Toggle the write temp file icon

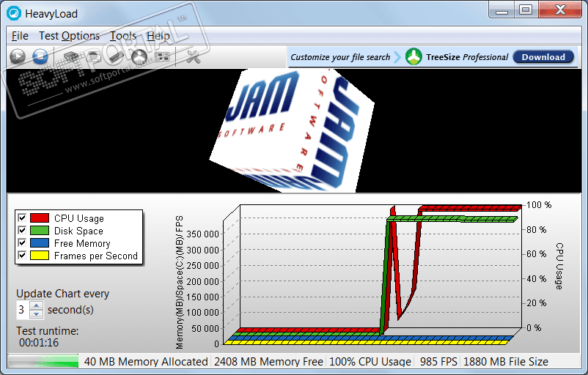[x=93, y=57]
